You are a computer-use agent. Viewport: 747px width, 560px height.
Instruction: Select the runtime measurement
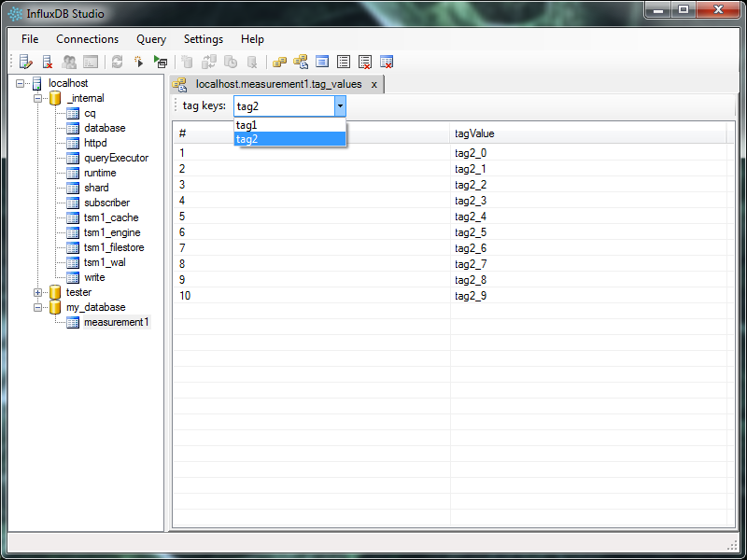coord(100,173)
